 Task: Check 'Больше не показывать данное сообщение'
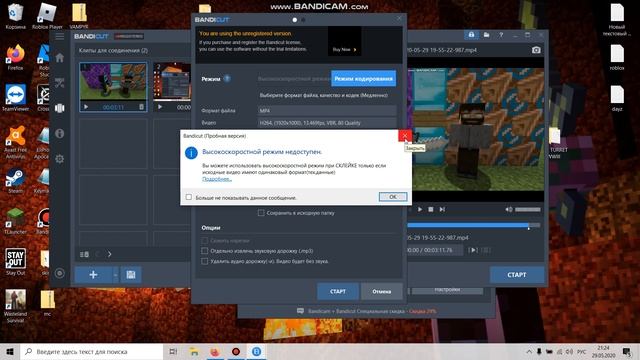point(189,197)
